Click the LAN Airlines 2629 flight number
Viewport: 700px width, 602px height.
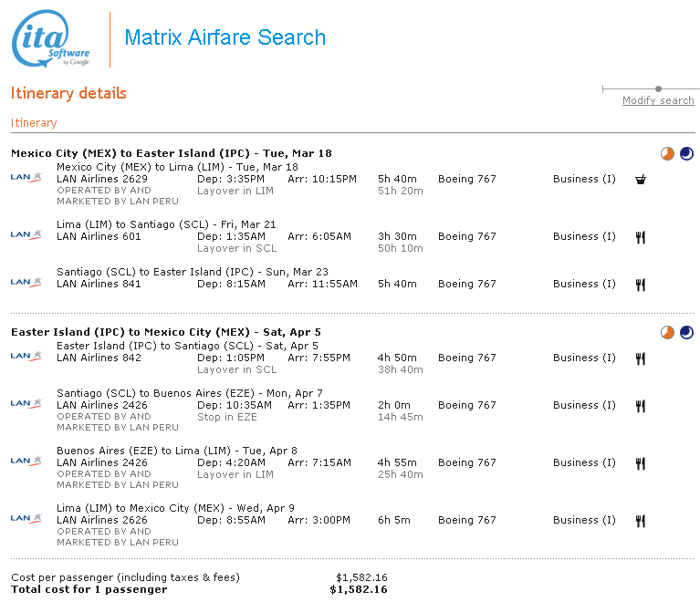click(x=102, y=179)
